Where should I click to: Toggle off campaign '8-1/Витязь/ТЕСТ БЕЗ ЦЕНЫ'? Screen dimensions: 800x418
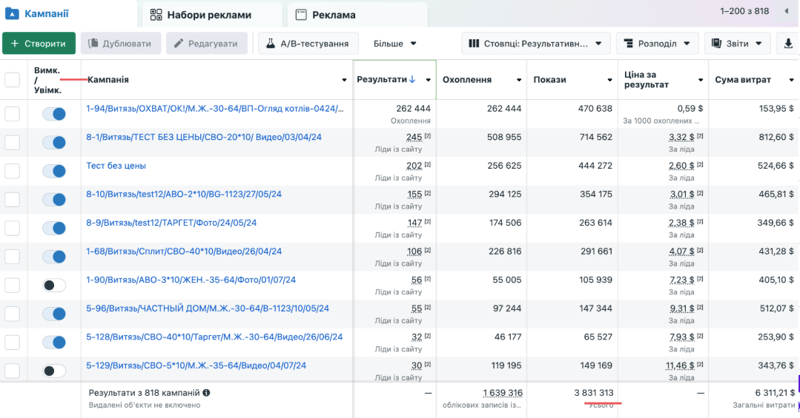(x=54, y=142)
